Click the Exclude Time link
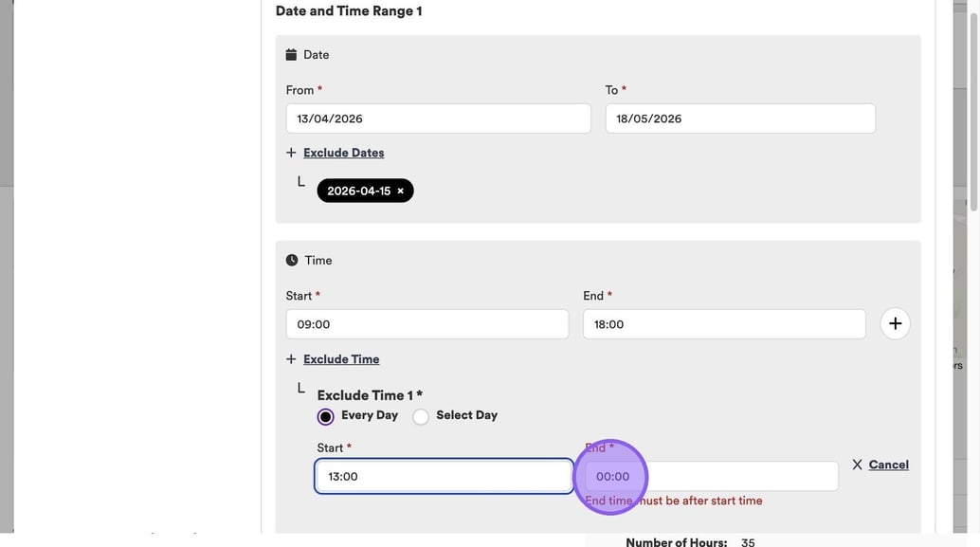This screenshot has height=547, width=980. pos(341,359)
